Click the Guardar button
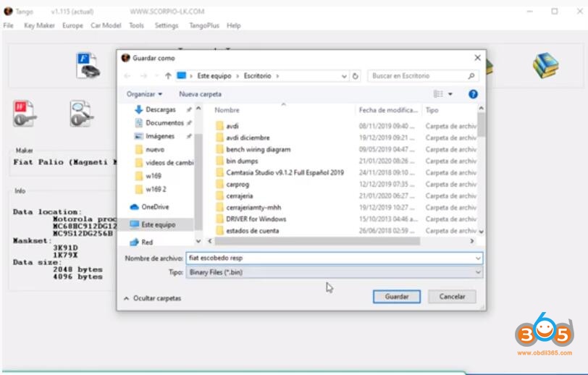Image resolution: width=588 pixels, height=375 pixels. (397, 297)
